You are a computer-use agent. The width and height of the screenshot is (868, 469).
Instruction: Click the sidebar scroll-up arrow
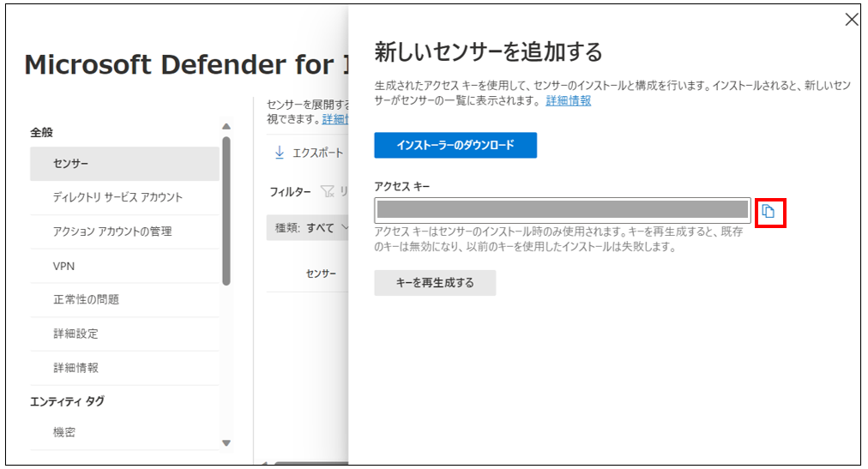[226, 127]
